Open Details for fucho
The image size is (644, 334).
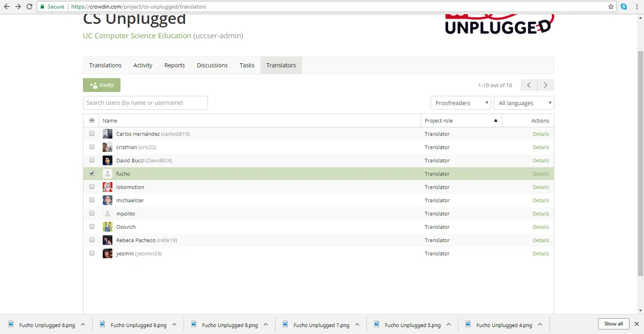click(x=541, y=174)
